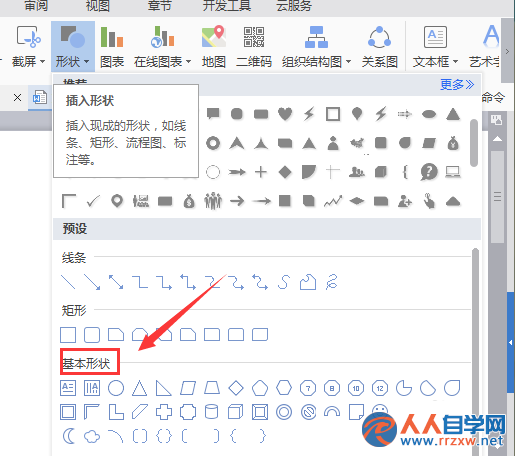The image size is (515, 456).
Task: Click the 形状 shapes button
Action: click(72, 46)
